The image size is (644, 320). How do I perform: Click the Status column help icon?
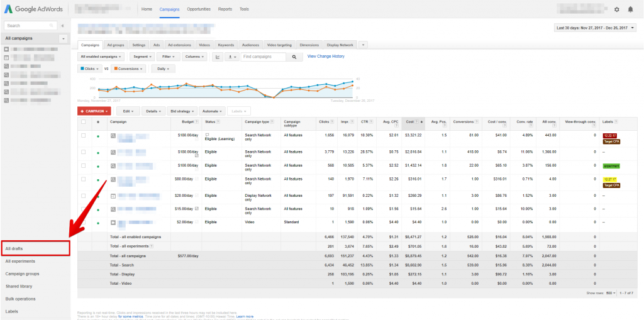click(218, 121)
